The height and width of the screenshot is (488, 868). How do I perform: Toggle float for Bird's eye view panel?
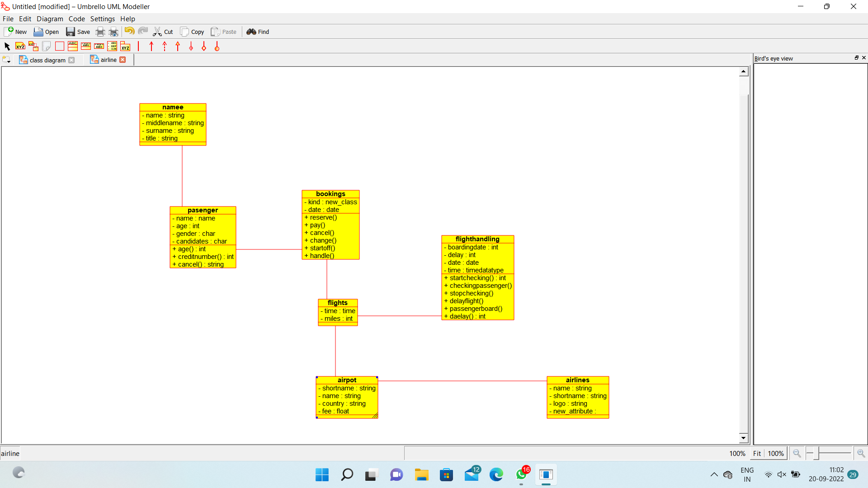[x=856, y=58]
